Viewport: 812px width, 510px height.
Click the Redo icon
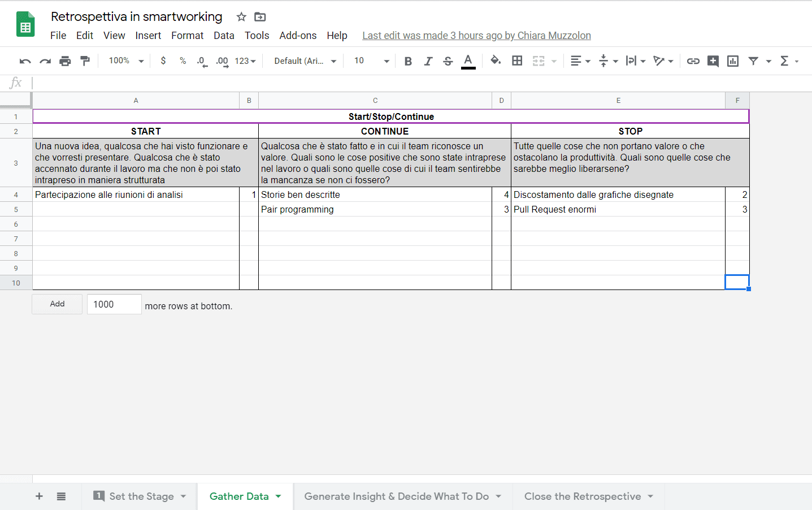45,61
